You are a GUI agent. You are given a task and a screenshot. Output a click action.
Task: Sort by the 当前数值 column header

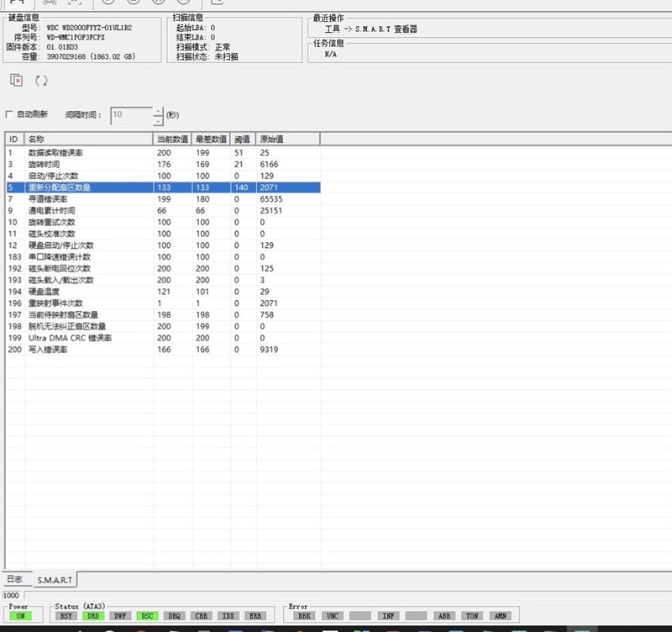(x=172, y=139)
